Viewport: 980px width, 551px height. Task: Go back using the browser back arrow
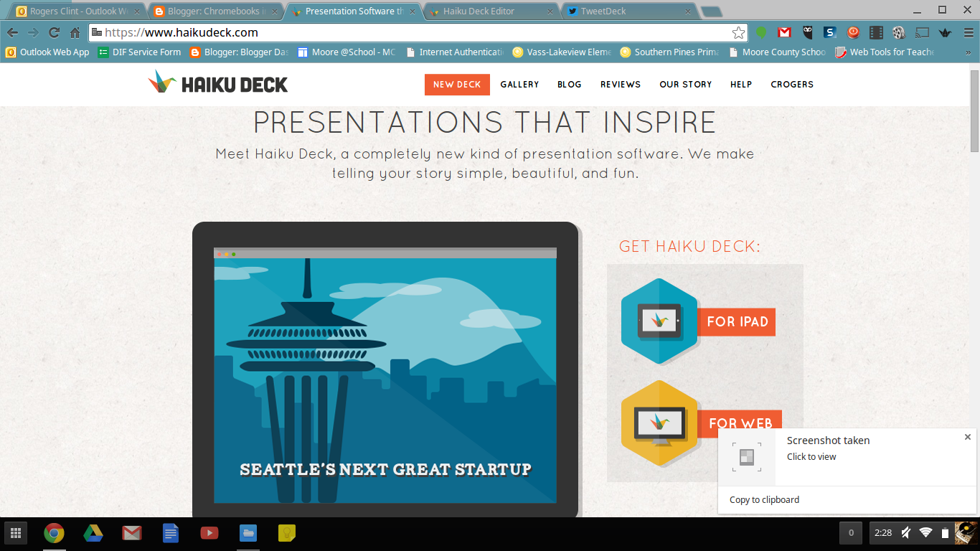click(12, 32)
